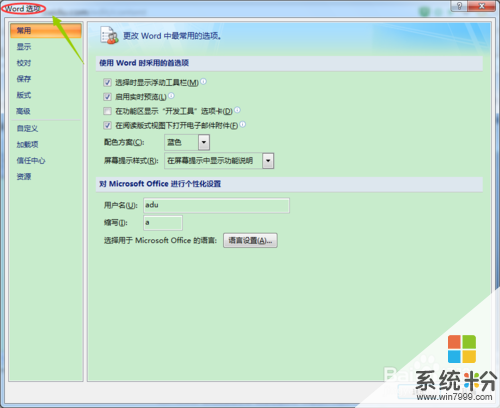
Task: Enable 在功能区显示开发工具选项卡 checkbox
Action: click(x=107, y=111)
